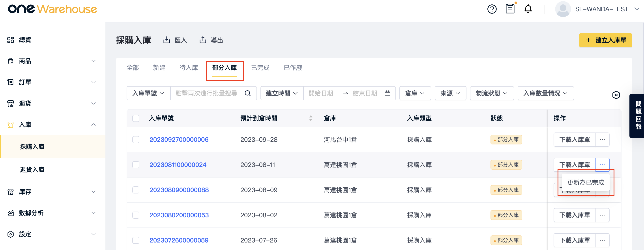Open order link 2023072600000059
The image size is (644, 250).
tap(179, 240)
